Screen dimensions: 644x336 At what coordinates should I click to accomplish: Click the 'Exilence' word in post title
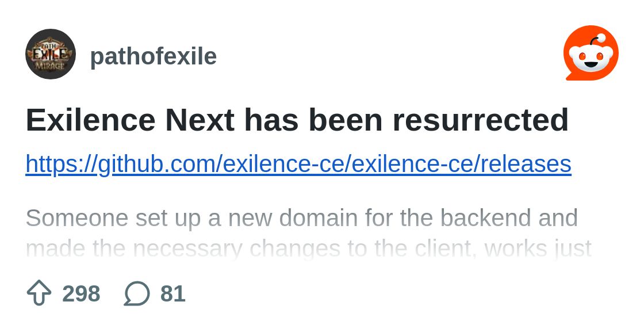click(91, 120)
